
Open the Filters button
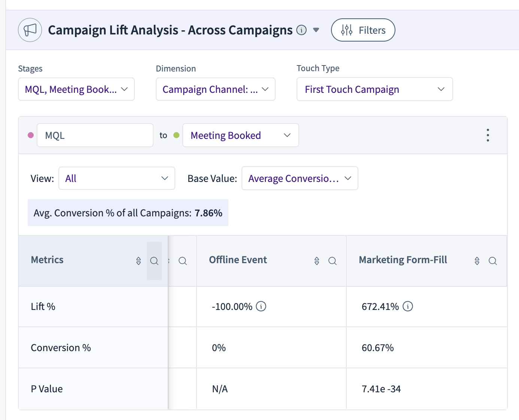pos(363,30)
